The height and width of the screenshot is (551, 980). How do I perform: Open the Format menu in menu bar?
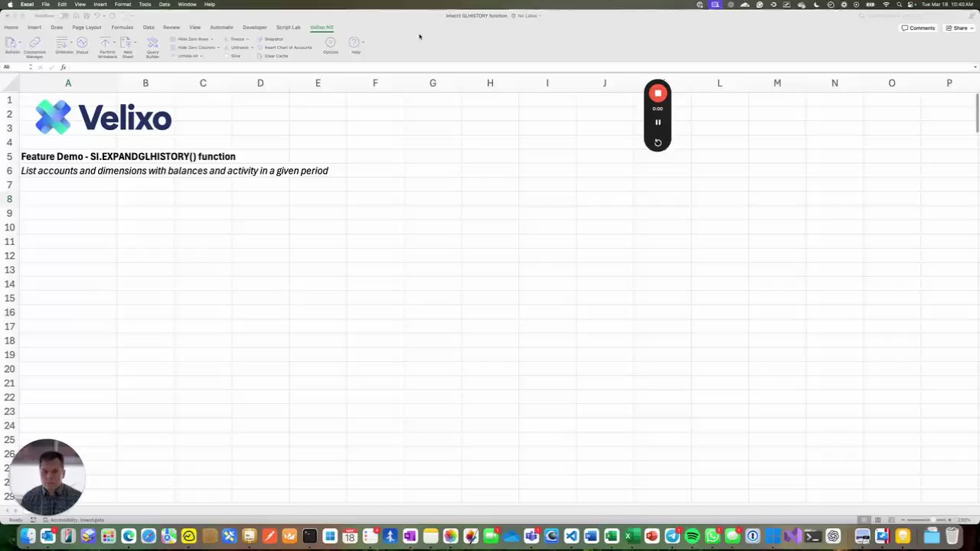coord(122,5)
